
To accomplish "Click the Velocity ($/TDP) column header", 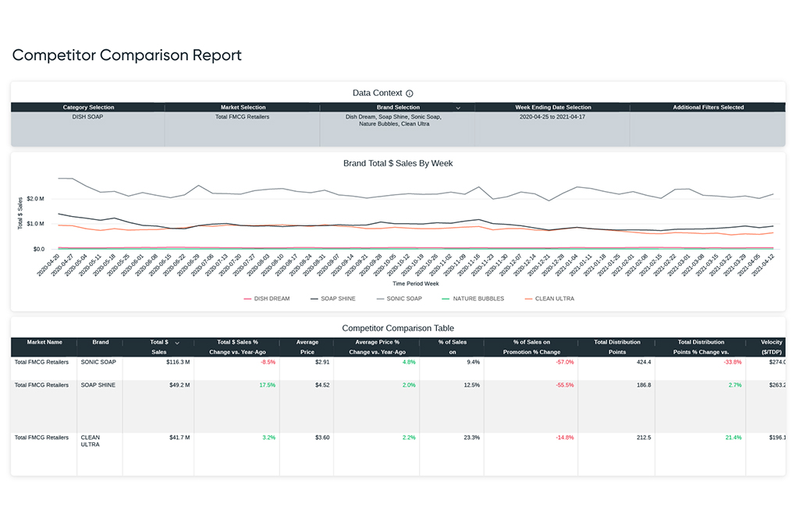I will pos(766,347).
